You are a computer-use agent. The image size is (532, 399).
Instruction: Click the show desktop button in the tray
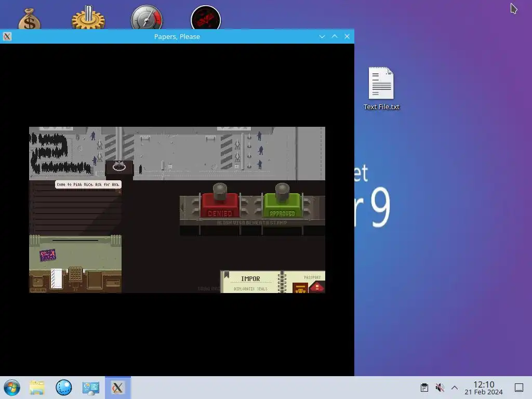pyautogui.click(x=519, y=388)
